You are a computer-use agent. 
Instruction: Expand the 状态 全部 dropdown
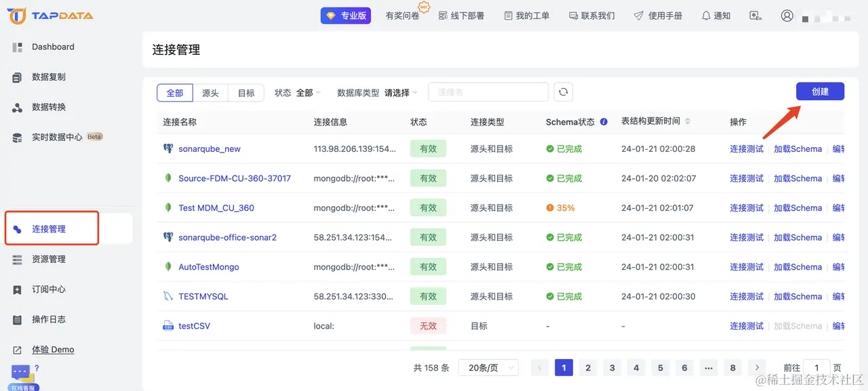(x=309, y=93)
